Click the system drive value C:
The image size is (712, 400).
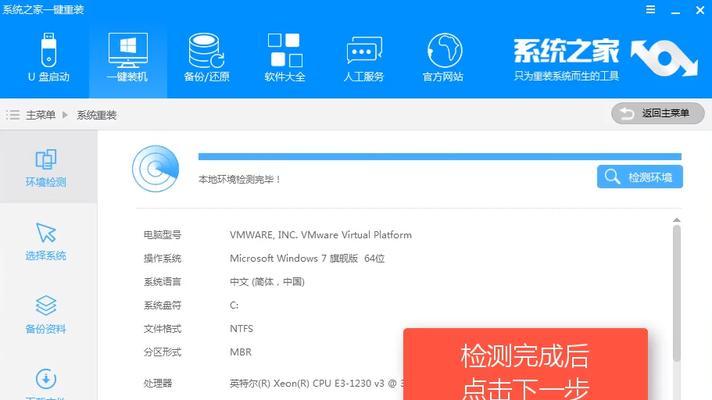pos(234,306)
